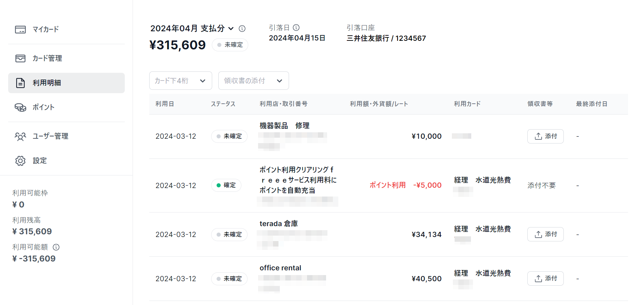This screenshot has width=644, height=305.
Task: Click the ポイント coins icon
Action: click(x=20, y=107)
